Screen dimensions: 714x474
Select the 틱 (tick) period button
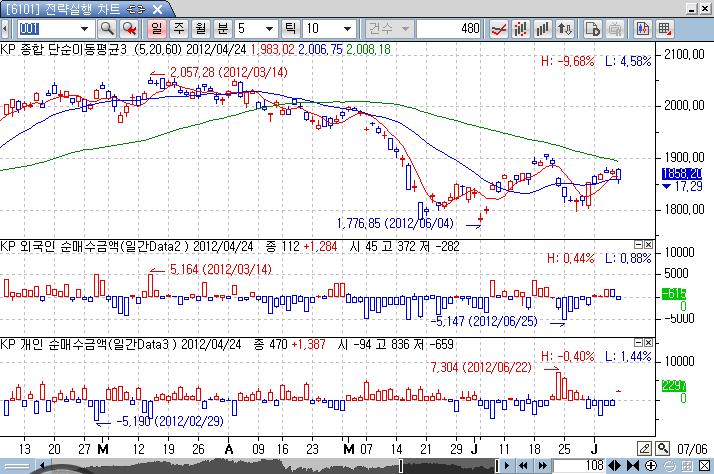pyautogui.click(x=291, y=29)
